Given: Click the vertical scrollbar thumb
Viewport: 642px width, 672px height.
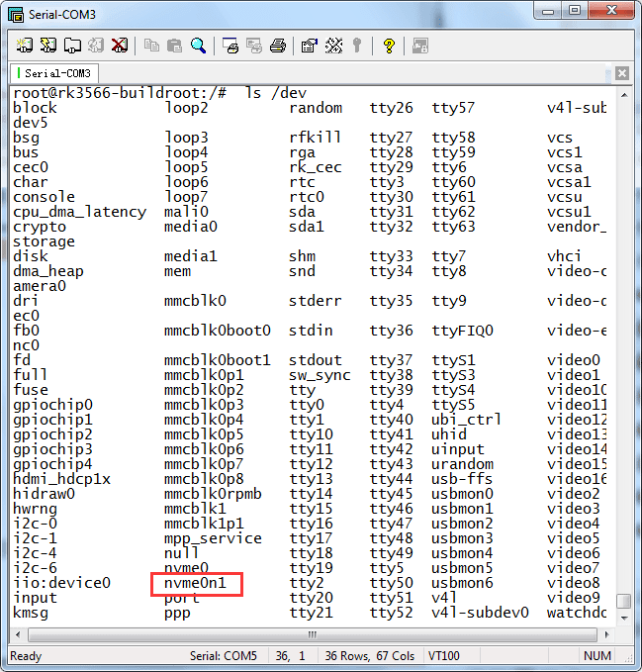Looking at the screenshot, I should 624,601.
